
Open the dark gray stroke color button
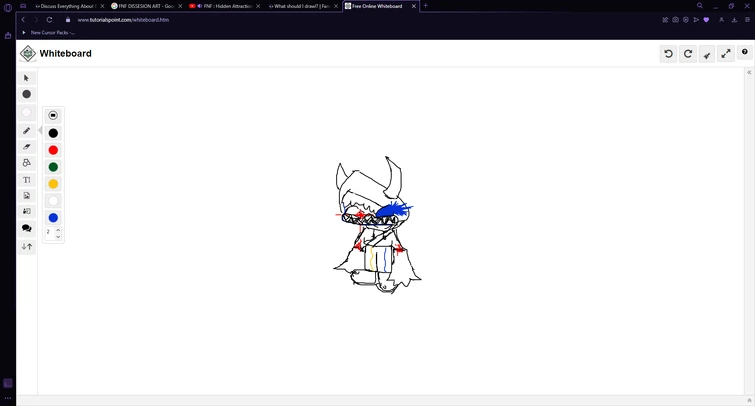(26, 94)
